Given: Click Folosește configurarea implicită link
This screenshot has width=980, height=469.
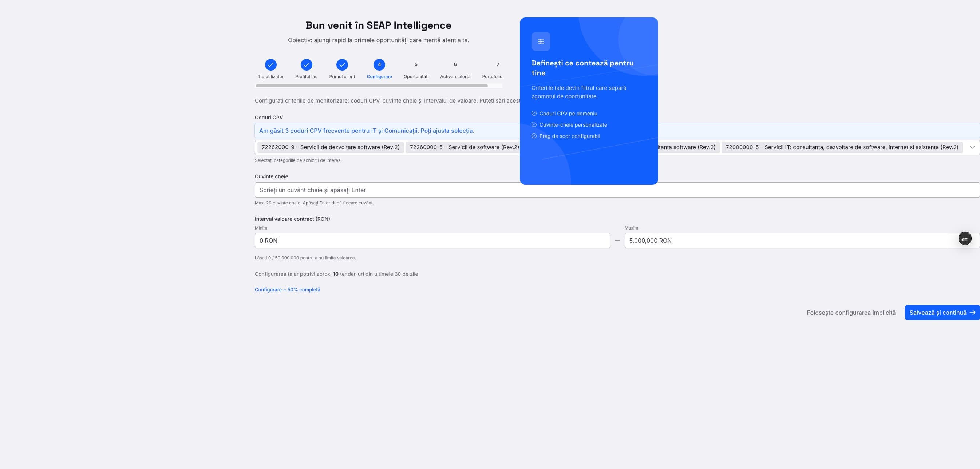Looking at the screenshot, I should tap(851, 312).
